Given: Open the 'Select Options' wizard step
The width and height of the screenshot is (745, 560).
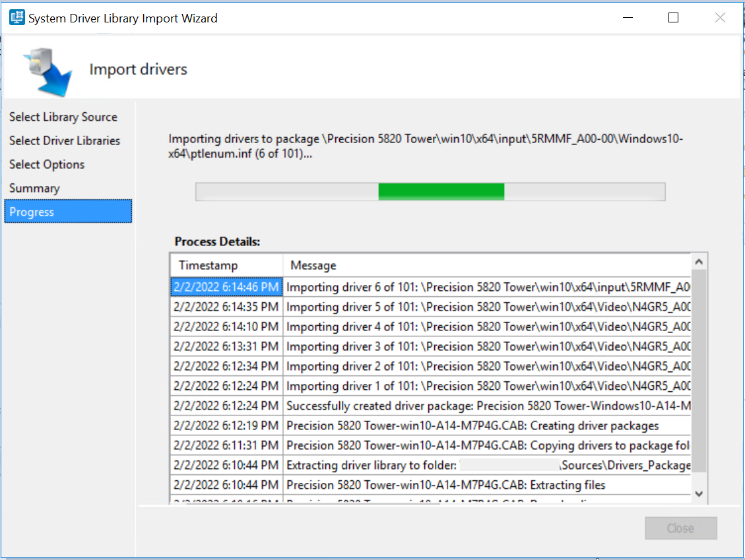Looking at the screenshot, I should tap(46, 164).
